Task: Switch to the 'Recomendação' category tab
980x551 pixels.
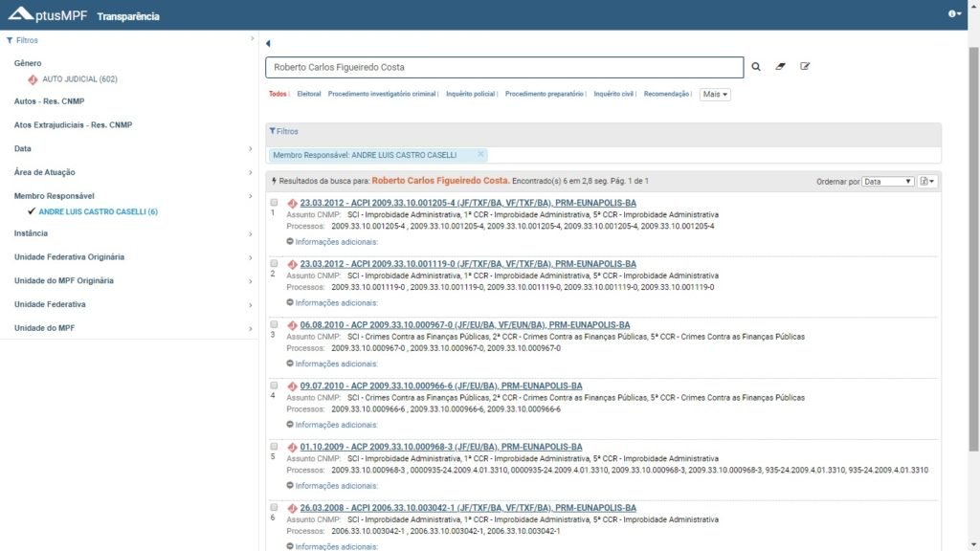Action: pyautogui.click(x=666, y=95)
